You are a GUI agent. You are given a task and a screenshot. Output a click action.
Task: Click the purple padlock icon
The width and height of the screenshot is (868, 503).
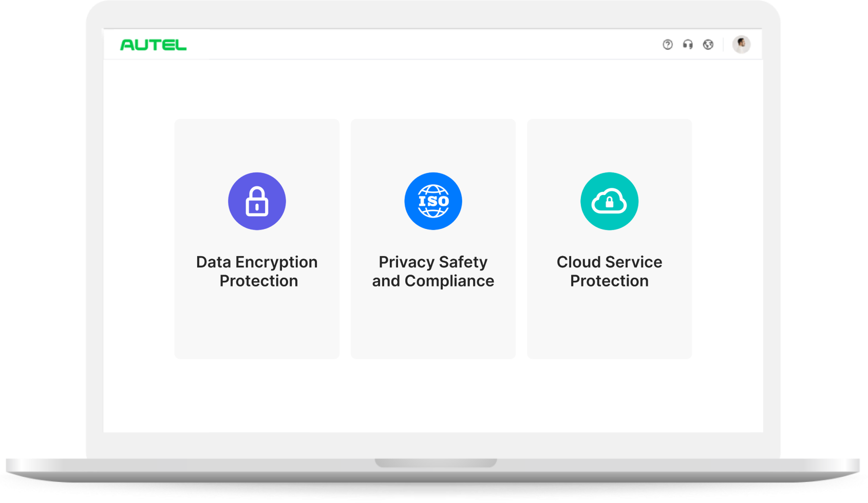tap(257, 201)
